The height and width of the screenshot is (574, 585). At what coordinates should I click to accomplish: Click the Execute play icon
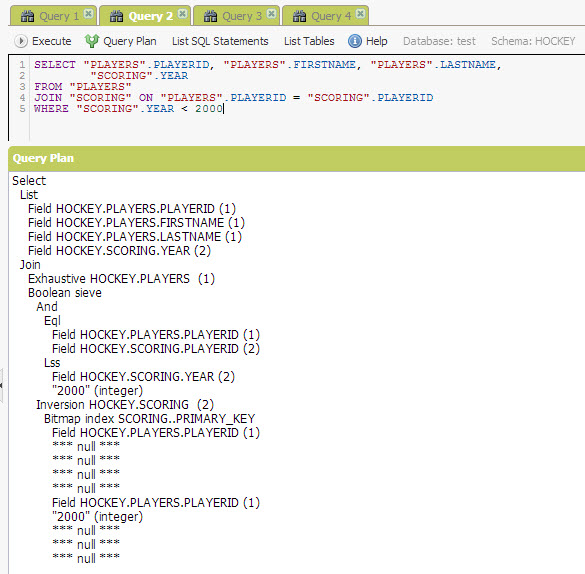[x=21, y=41]
